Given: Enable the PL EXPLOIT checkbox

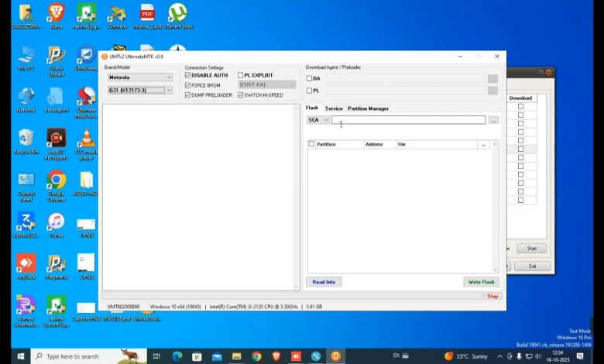Looking at the screenshot, I should (241, 76).
